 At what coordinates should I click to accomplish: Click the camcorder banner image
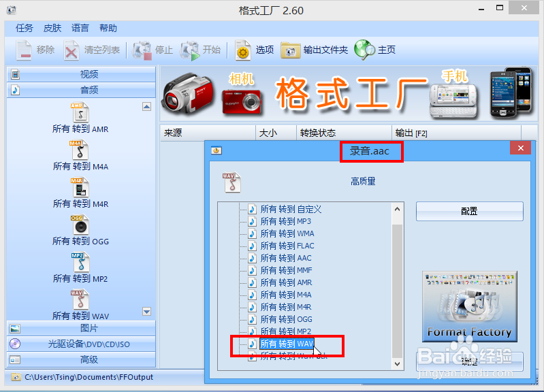pyautogui.click(x=188, y=94)
